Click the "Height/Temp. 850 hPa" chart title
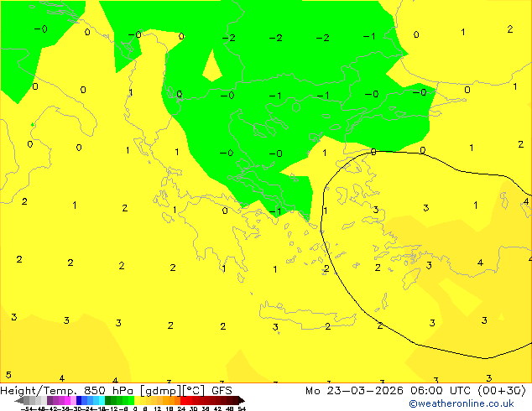The width and height of the screenshot is (532, 411). click(x=66, y=391)
